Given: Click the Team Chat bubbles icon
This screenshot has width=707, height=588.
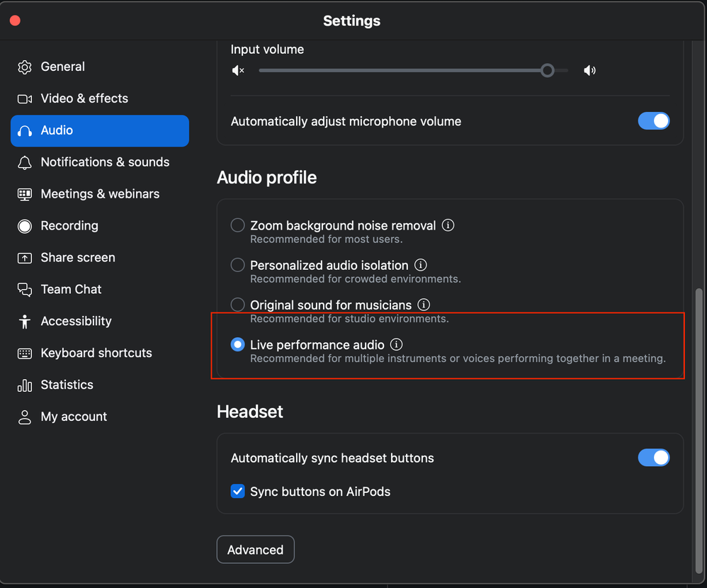Looking at the screenshot, I should (x=25, y=290).
